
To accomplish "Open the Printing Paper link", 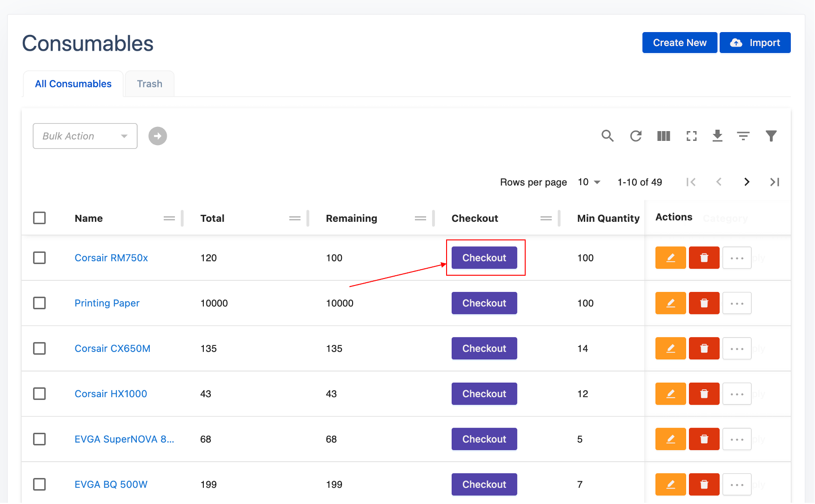I will (x=107, y=303).
